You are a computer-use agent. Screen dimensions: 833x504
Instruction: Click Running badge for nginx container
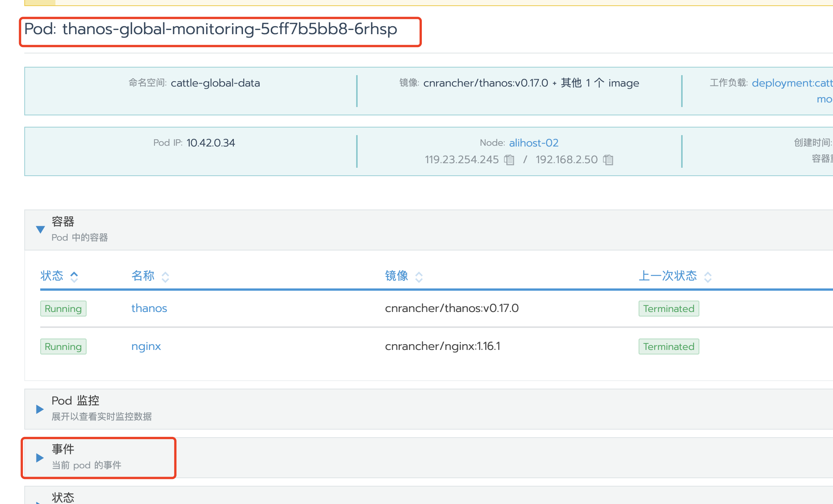(63, 346)
